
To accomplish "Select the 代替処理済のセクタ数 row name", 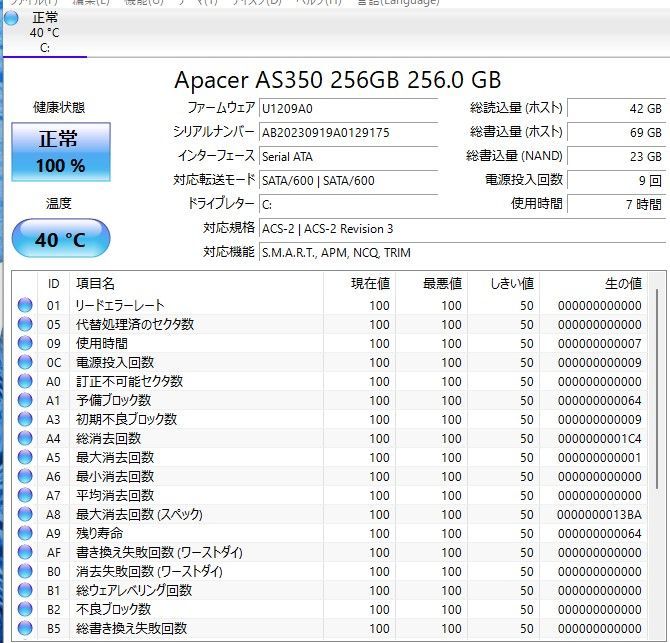I will tap(135, 324).
